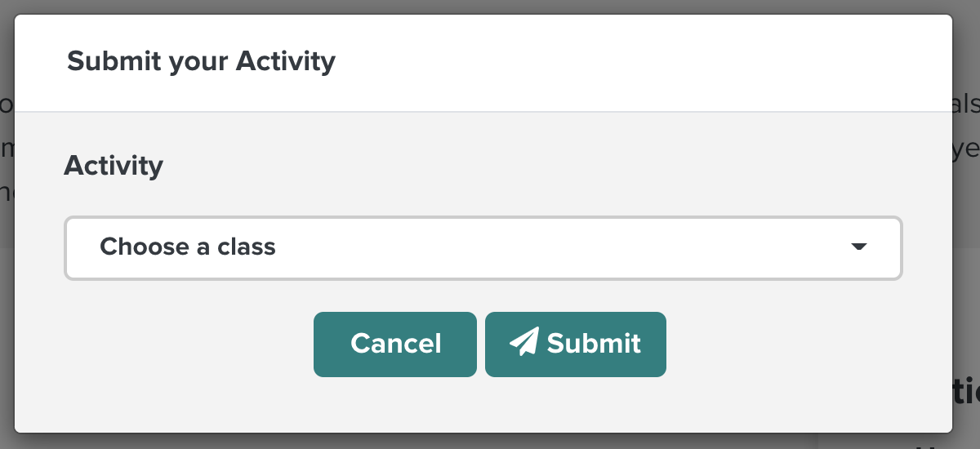Image resolution: width=980 pixels, height=449 pixels.
Task: Click the word "Submit" beside the plane icon
Action: pos(594,343)
